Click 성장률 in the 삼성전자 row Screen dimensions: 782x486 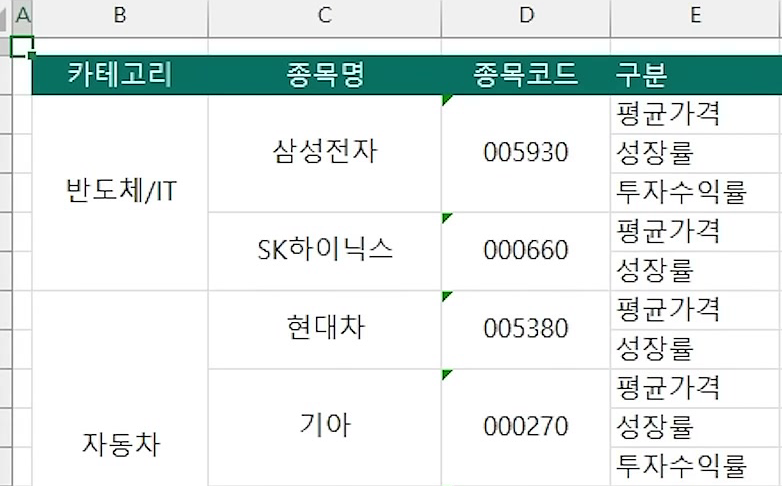click(696, 153)
